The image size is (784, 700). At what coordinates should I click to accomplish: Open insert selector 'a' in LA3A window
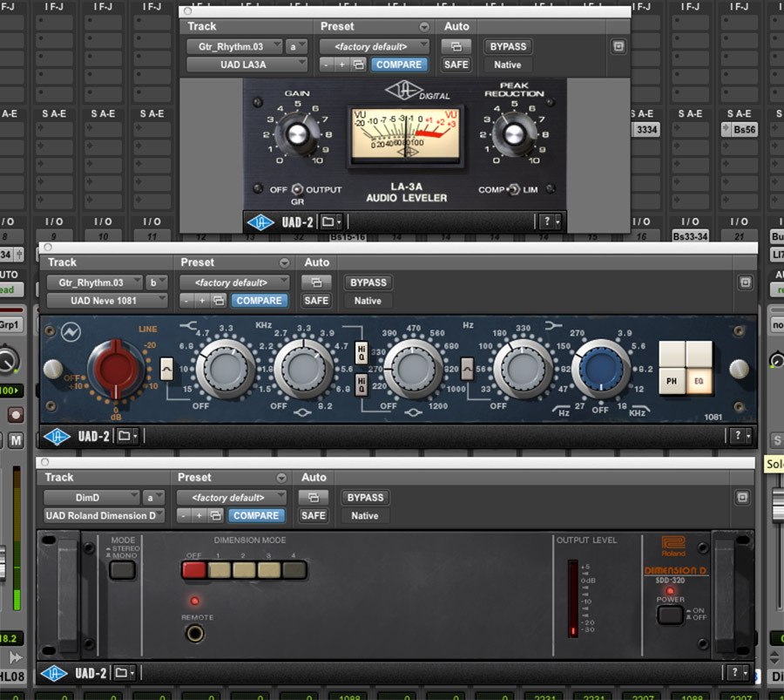(x=296, y=46)
